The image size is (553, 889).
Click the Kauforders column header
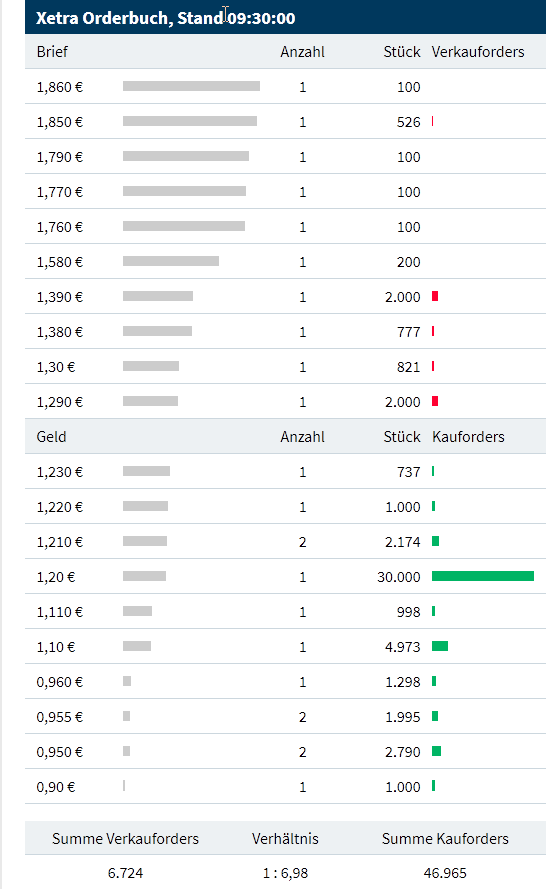(x=468, y=437)
